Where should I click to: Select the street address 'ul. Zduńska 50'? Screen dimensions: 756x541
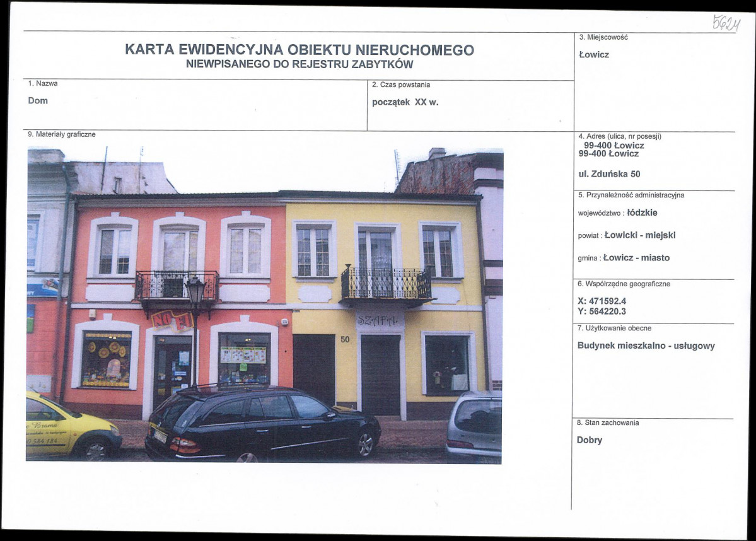[x=610, y=174]
